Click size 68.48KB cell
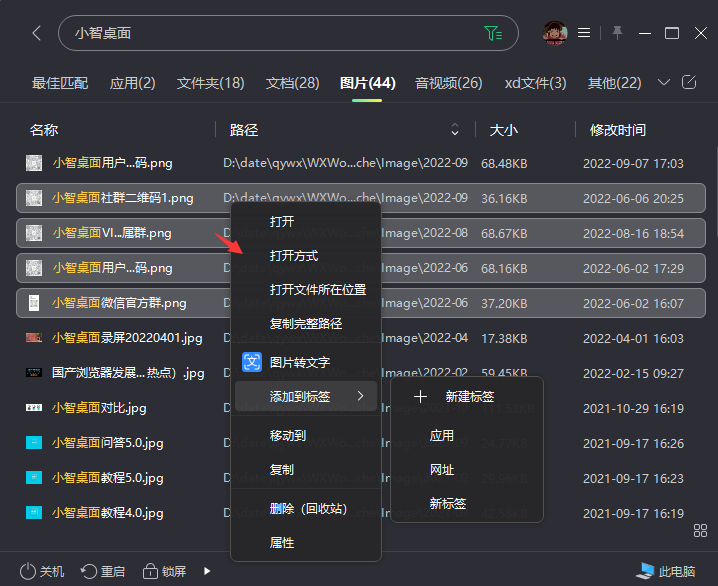The height and width of the screenshot is (586, 718). click(504, 163)
